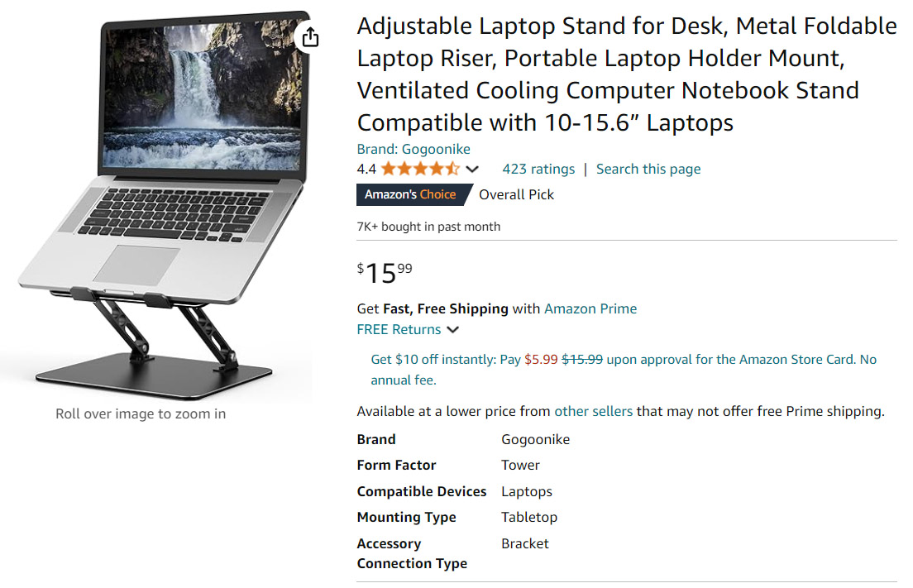The image size is (913, 588).
Task: Click the other sellers link
Action: (593, 411)
